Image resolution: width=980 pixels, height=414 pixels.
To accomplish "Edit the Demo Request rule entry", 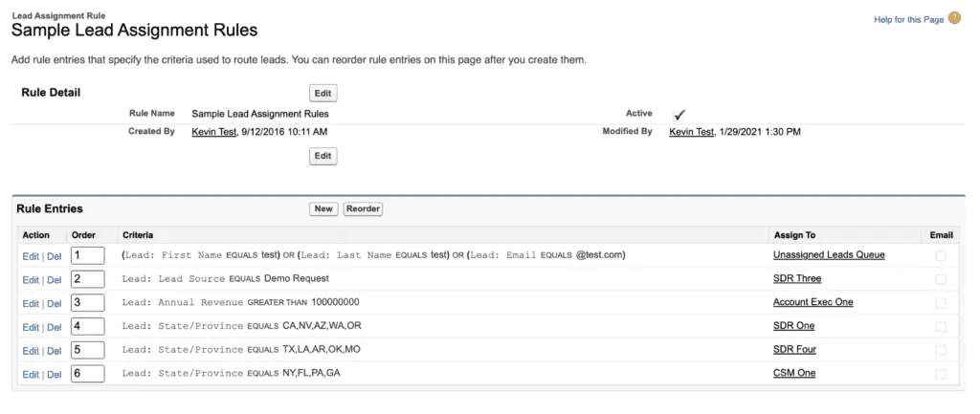I will pos(31,280).
